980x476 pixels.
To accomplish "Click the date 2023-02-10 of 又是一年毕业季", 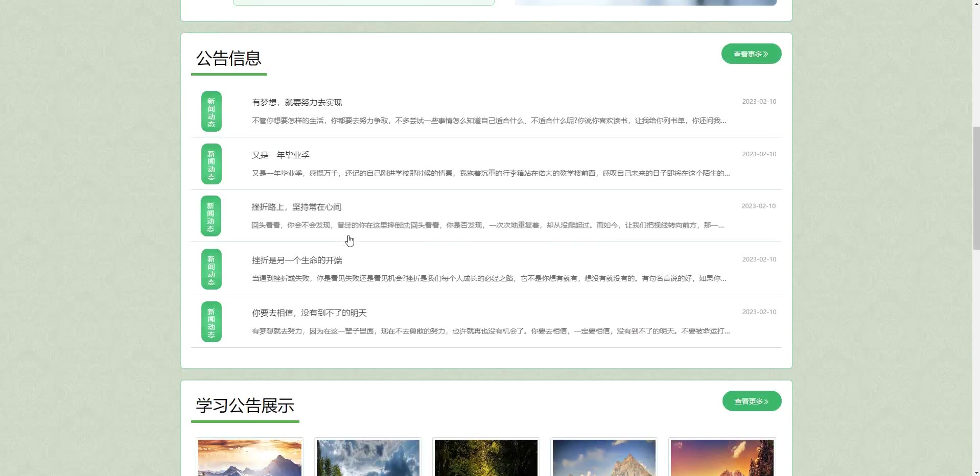I will click(x=759, y=154).
